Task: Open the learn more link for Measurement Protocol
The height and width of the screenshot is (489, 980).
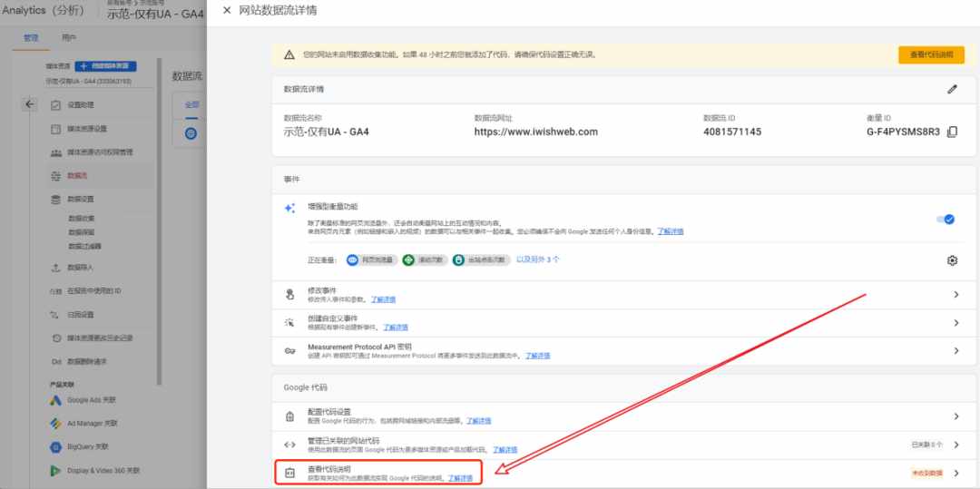Action: click(537, 356)
